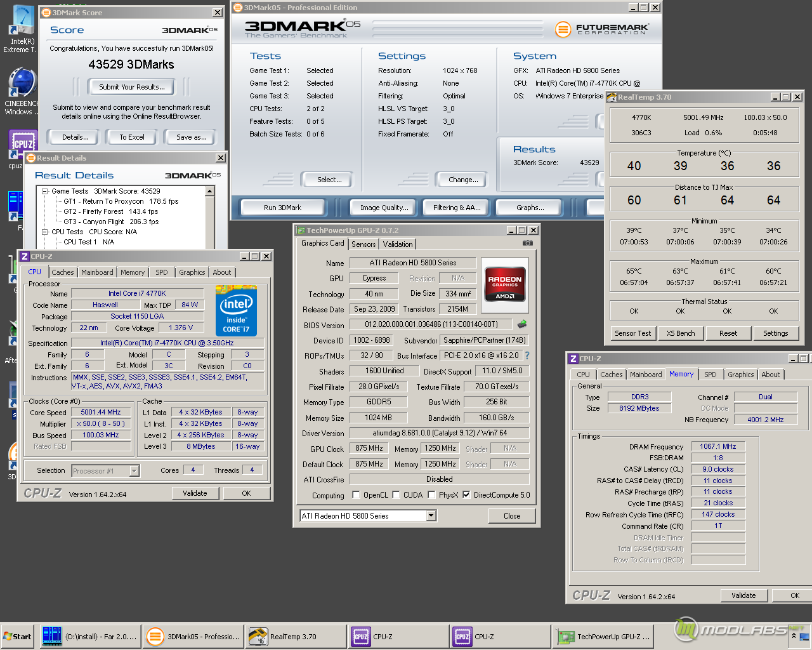Click the XS Bench button
Screen dimensions: 812x650
681,333
